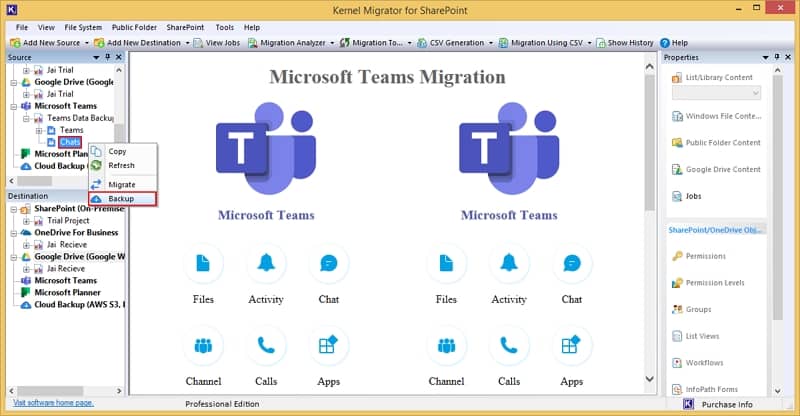Close the Source panel
800x416 pixels.
119,57
